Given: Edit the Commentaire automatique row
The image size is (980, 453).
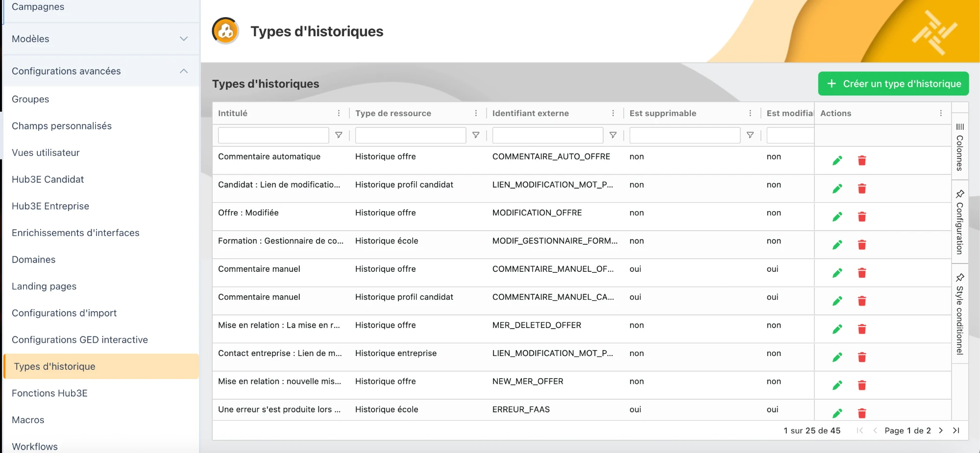Looking at the screenshot, I should (x=837, y=161).
